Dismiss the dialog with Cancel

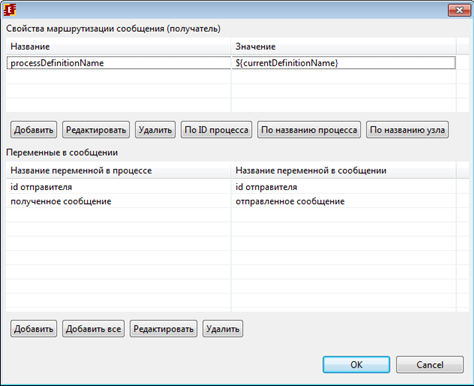click(x=430, y=365)
